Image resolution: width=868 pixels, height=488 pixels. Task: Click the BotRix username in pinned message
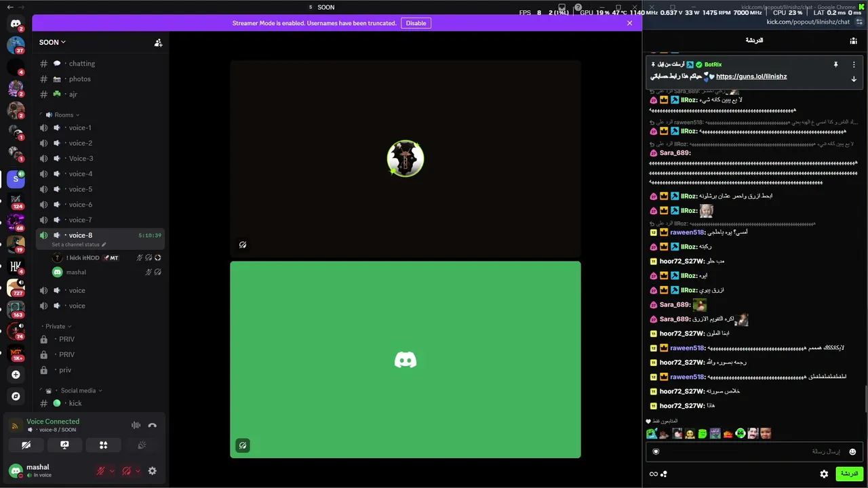713,64
